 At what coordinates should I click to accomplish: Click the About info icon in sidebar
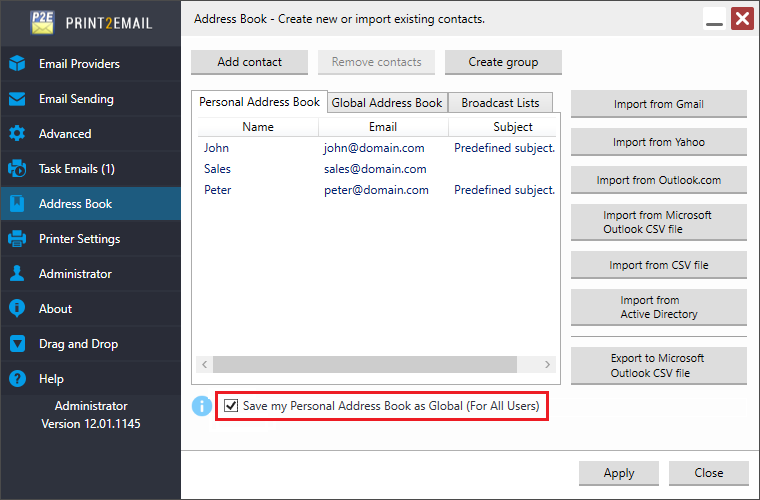pyautogui.click(x=17, y=308)
